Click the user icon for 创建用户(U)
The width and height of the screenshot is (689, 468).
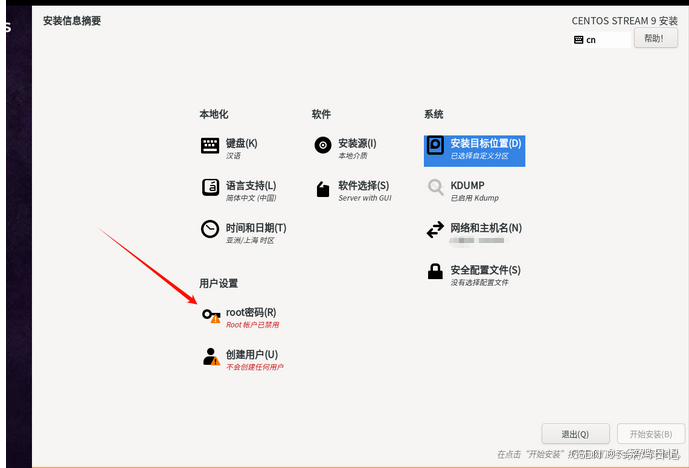tap(211, 357)
